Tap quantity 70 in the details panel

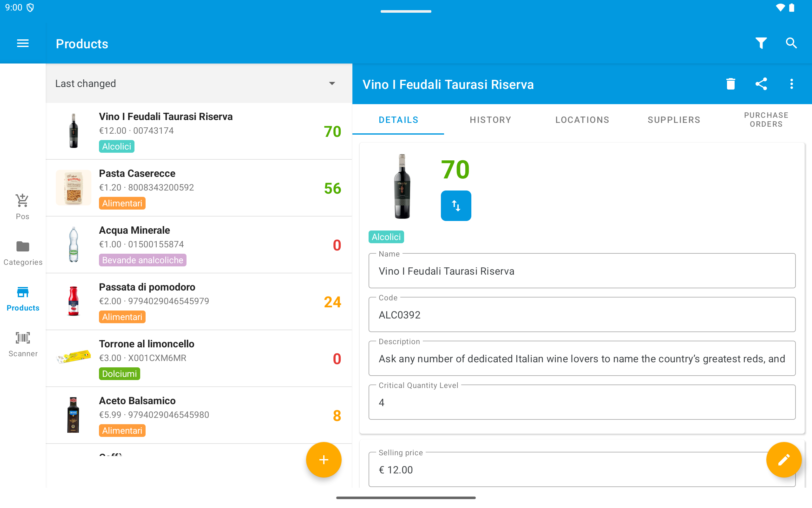click(455, 170)
